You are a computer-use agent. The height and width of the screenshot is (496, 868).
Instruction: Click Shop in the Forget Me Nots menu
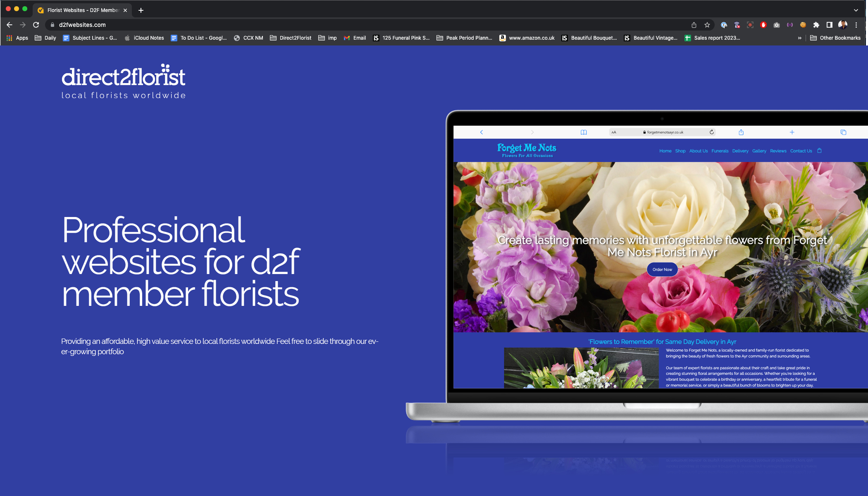[x=680, y=151]
